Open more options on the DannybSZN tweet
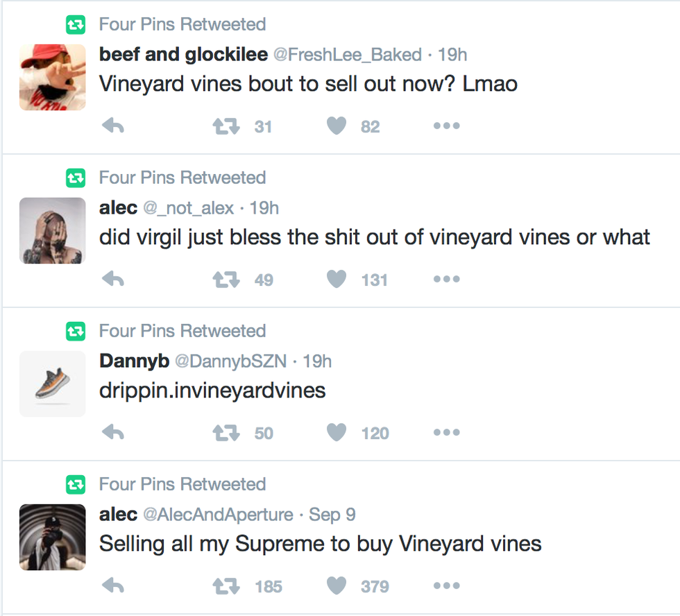The width and height of the screenshot is (680, 616). coord(447,433)
